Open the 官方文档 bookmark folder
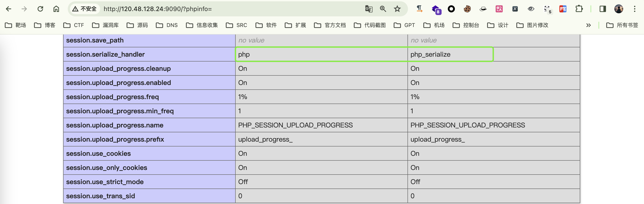This screenshot has width=644, height=204. [330, 25]
